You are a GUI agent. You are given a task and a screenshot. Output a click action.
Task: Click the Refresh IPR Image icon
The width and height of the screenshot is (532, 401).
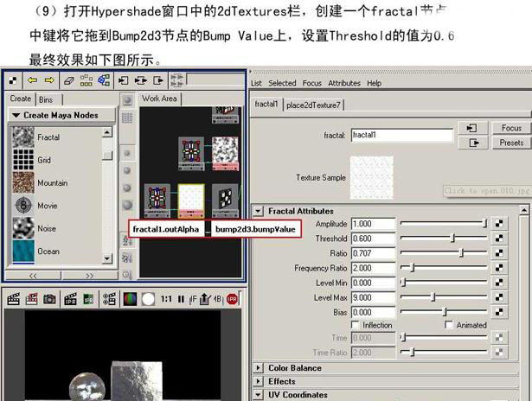[x=88, y=299]
